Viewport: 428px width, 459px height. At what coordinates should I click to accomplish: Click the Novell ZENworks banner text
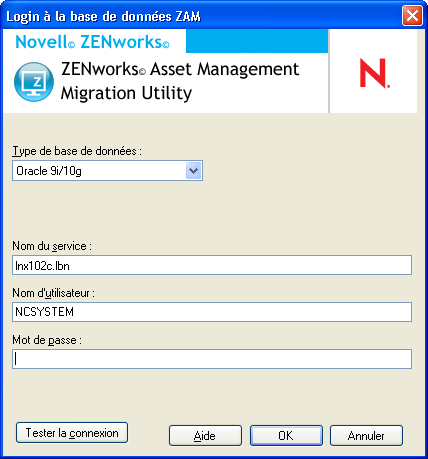92,42
